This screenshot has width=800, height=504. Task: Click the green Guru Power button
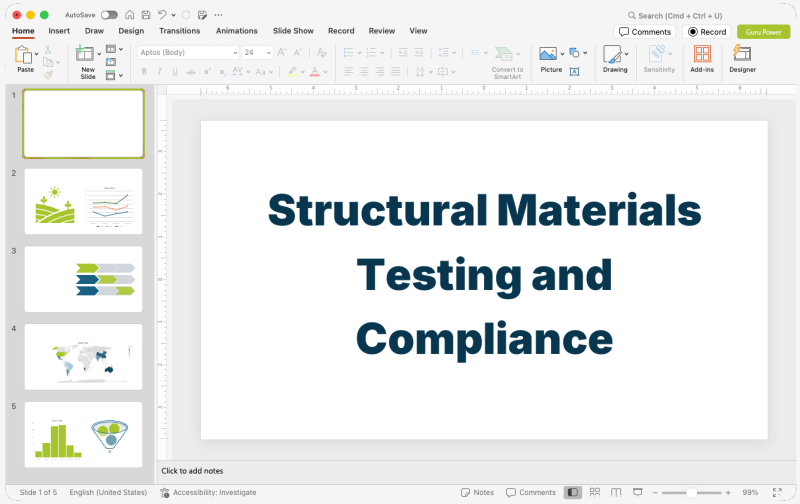pos(763,32)
